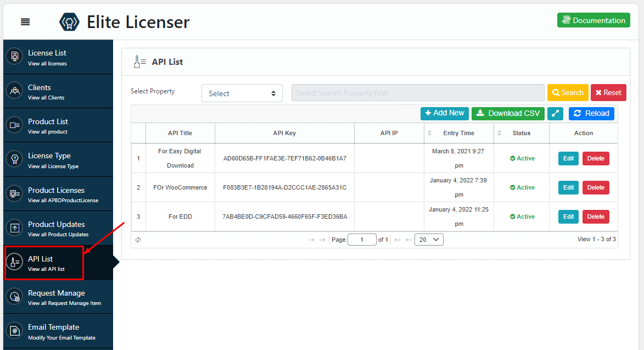Open the Select Property dropdown

pyautogui.click(x=242, y=93)
